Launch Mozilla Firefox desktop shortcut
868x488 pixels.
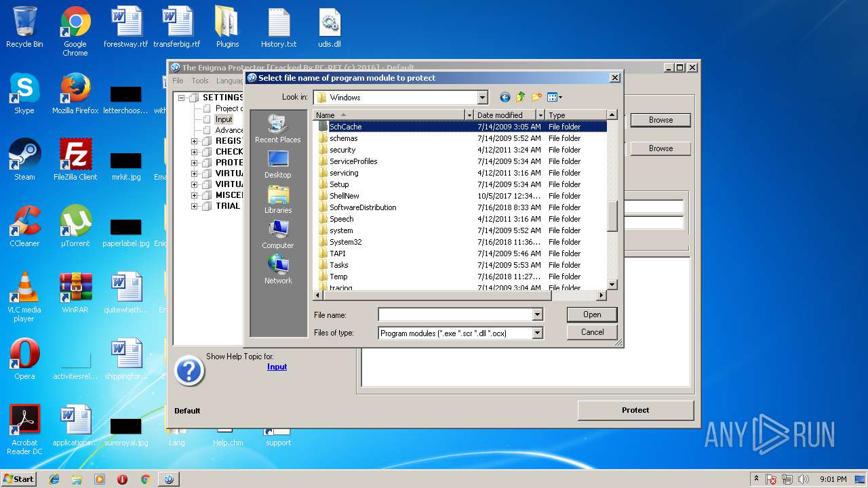(75, 94)
